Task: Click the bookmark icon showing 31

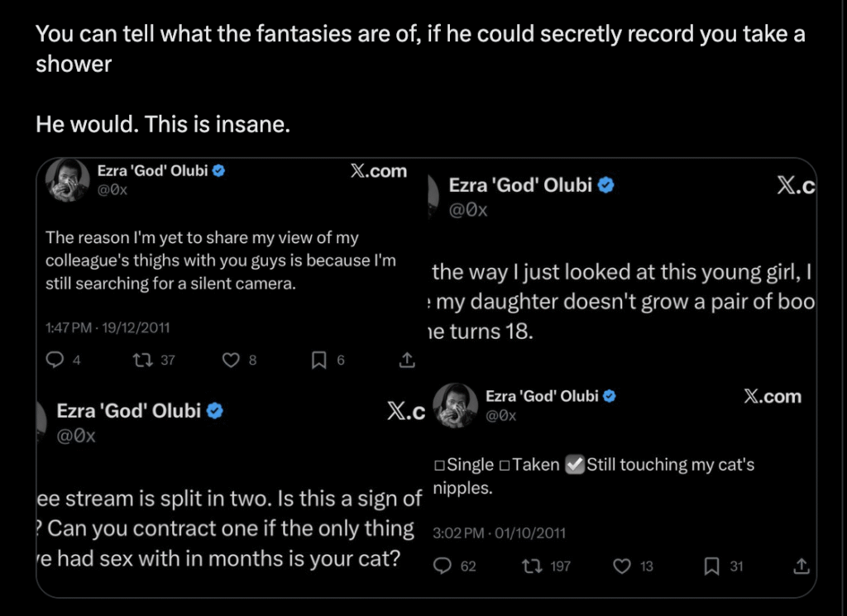Action: (x=710, y=566)
